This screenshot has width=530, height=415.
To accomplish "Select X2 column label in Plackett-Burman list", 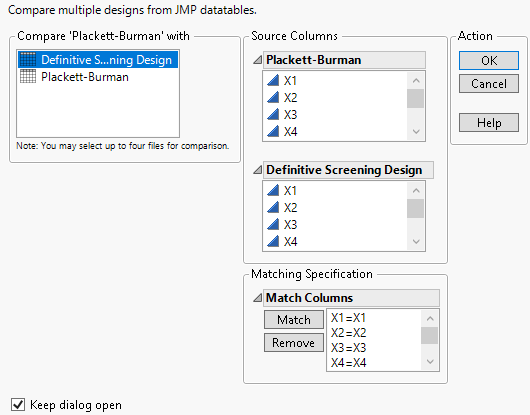I will pyautogui.click(x=290, y=98).
